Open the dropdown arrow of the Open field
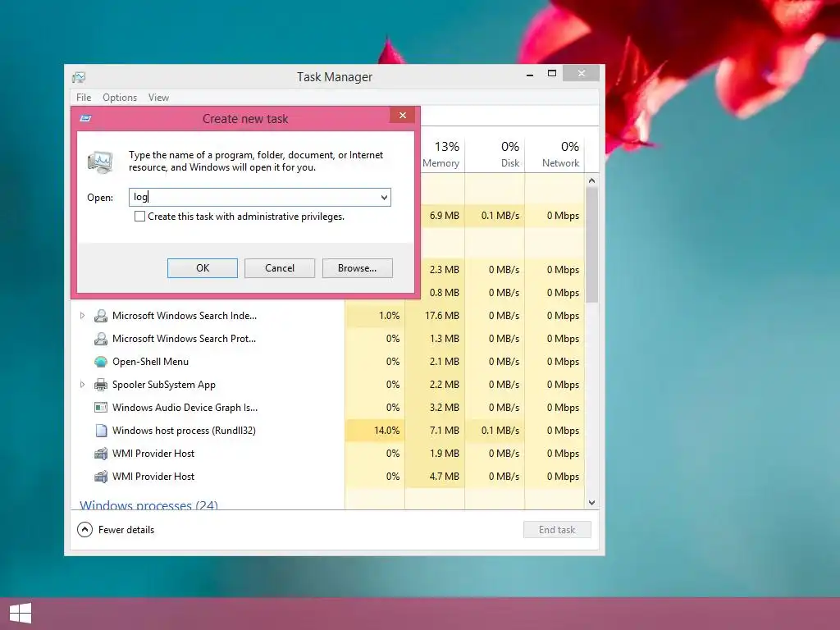Screen dimensions: 840x630 point(384,197)
